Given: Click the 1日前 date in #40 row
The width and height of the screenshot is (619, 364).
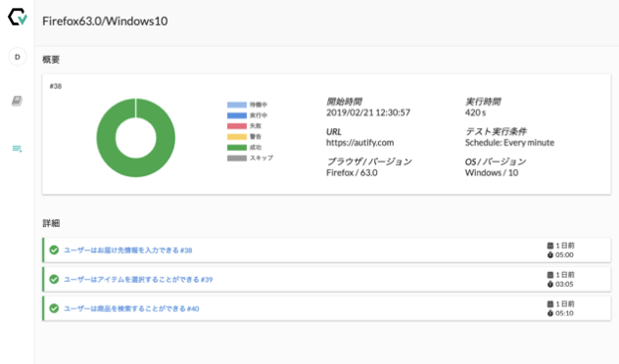Looking at the screenshot, I should pyautogui.click(x=565, y=304).
